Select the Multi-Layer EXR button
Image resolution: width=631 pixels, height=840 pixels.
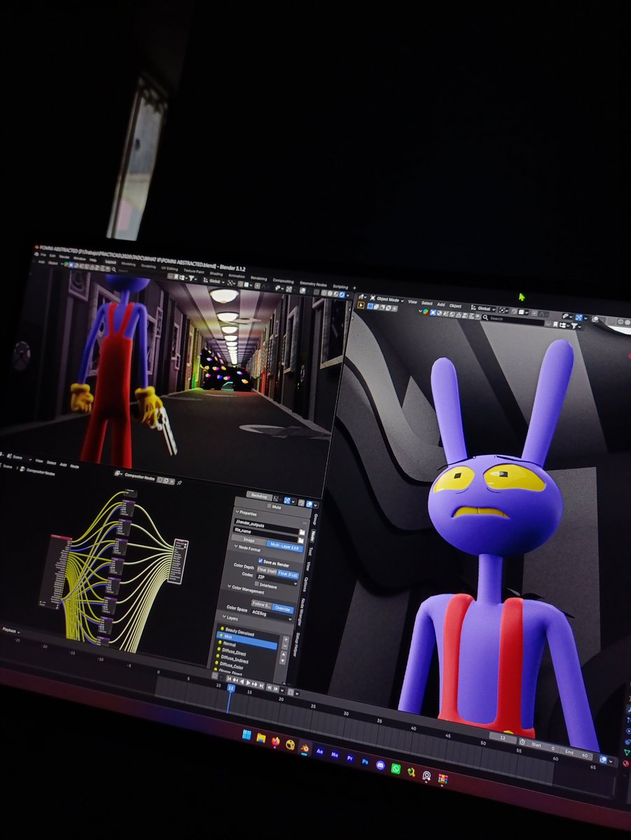[284, 547]
